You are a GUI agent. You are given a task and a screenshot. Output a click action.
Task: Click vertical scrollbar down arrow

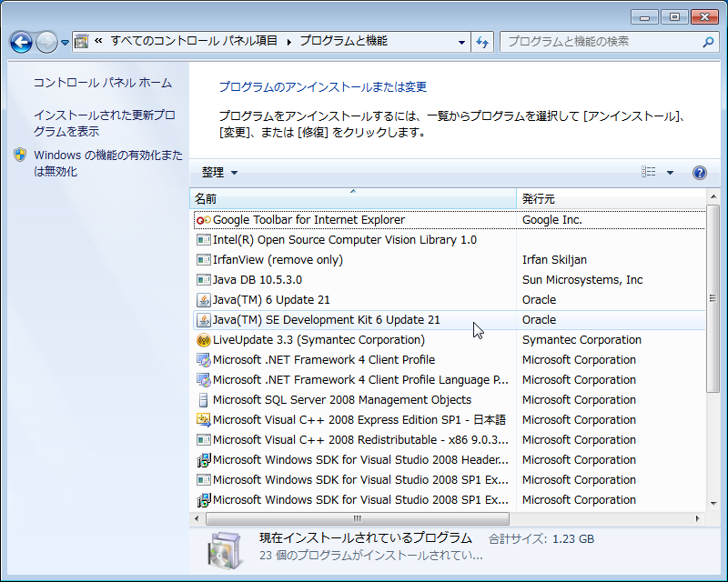(x=713, y=503)
